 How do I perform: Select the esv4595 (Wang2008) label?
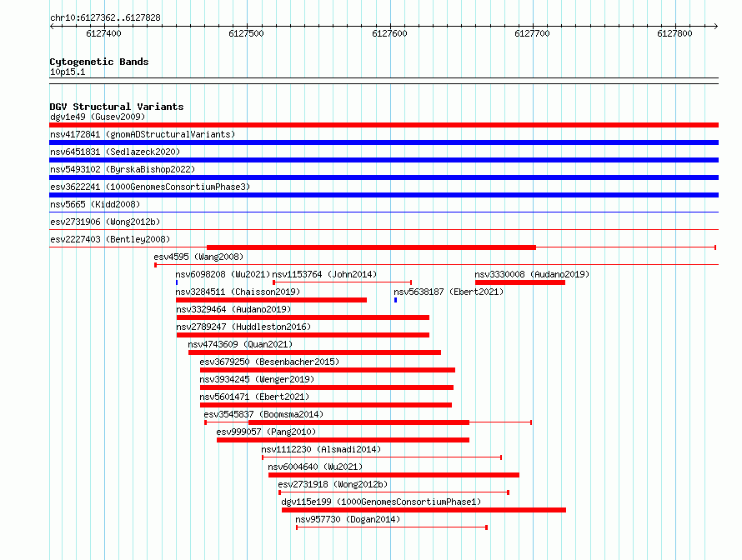[x=198, y=257]
